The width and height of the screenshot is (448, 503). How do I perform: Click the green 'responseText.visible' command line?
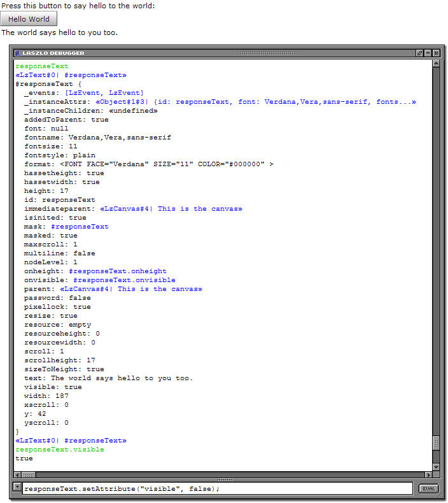tap(60, 450)
